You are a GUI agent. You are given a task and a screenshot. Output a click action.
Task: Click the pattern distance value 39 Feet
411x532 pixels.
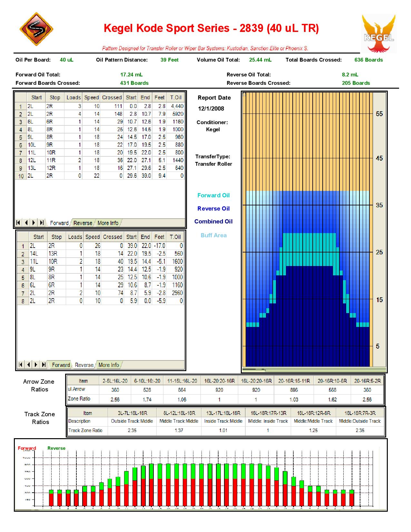click(170, 60)
